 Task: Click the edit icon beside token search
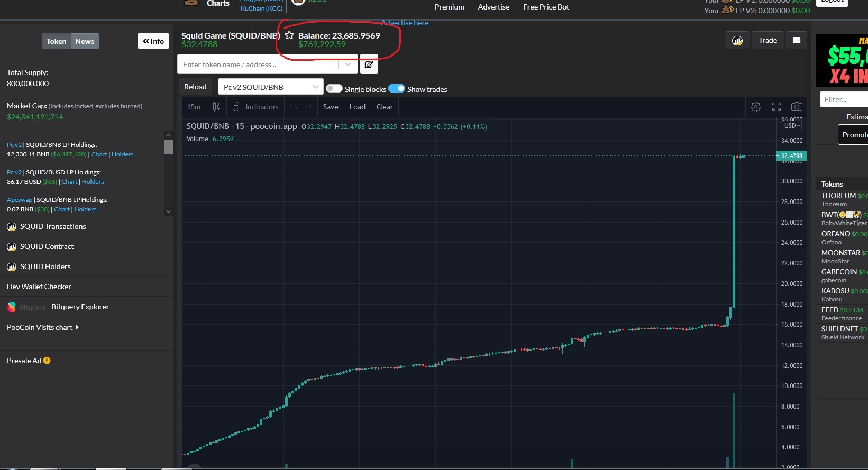click(369, 64)
